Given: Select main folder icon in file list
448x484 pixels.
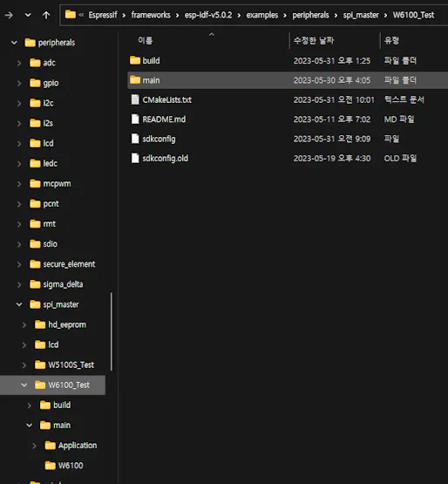Looking at the screenshot, I should point(135,80).
